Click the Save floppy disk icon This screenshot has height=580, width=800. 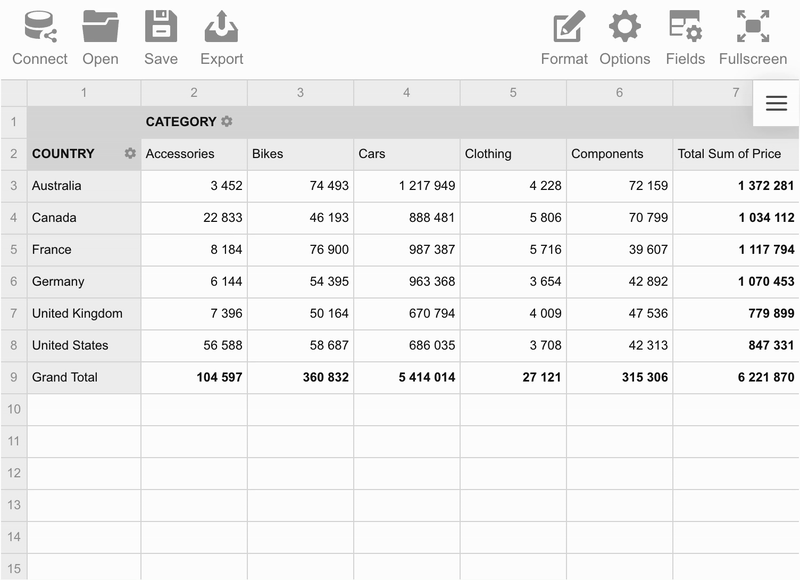coord(161,27)
